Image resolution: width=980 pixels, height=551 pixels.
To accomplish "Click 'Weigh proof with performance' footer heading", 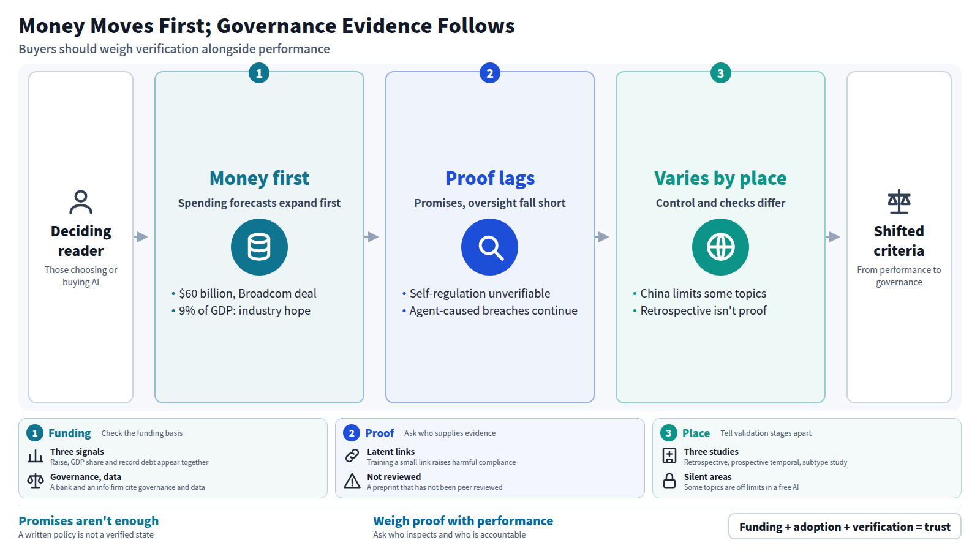I will (x=463, y=521).
